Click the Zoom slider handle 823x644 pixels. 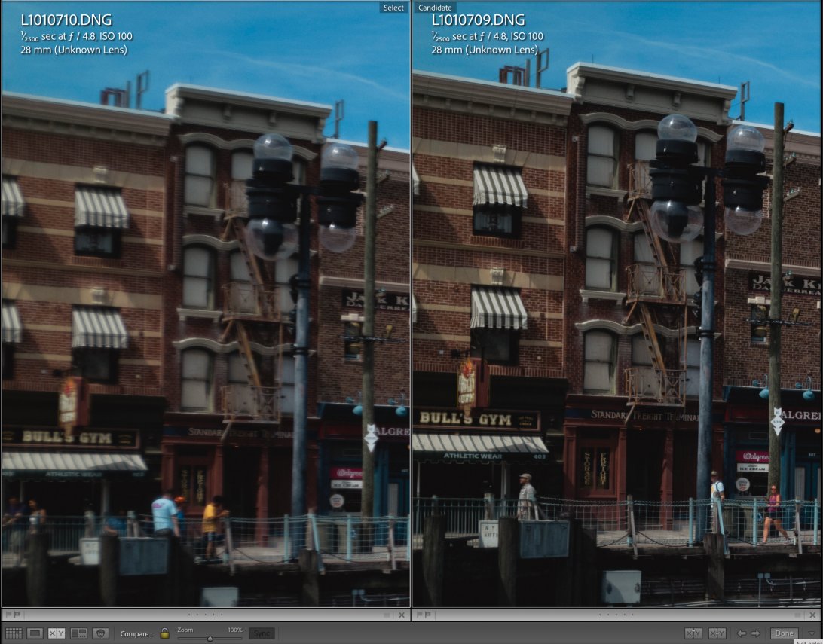(210, 638)
